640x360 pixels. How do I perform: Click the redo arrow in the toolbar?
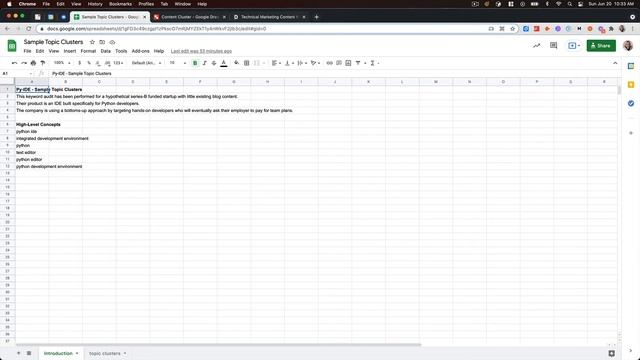coord(24,63)
